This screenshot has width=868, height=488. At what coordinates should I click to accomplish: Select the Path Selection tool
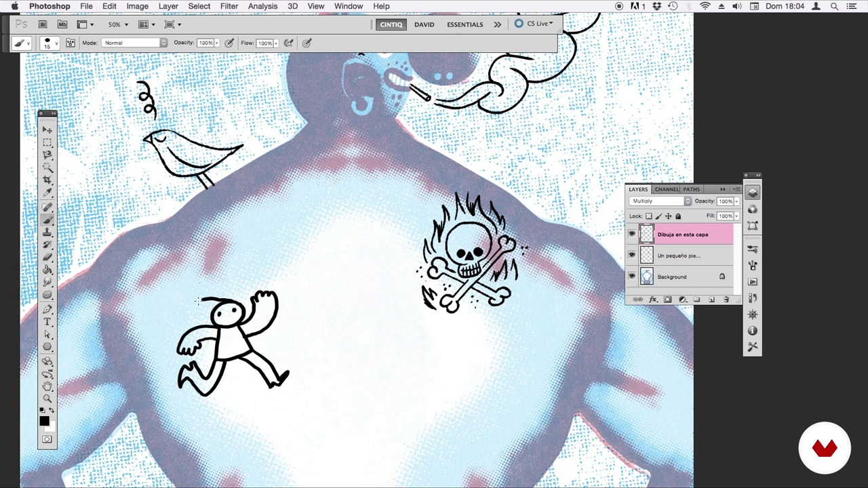tap(47, 335)
